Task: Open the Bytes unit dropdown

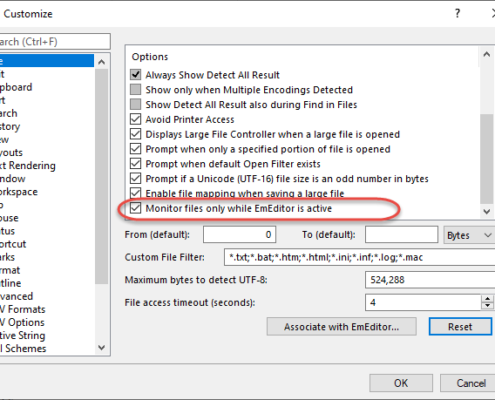Action: (469, 235)
